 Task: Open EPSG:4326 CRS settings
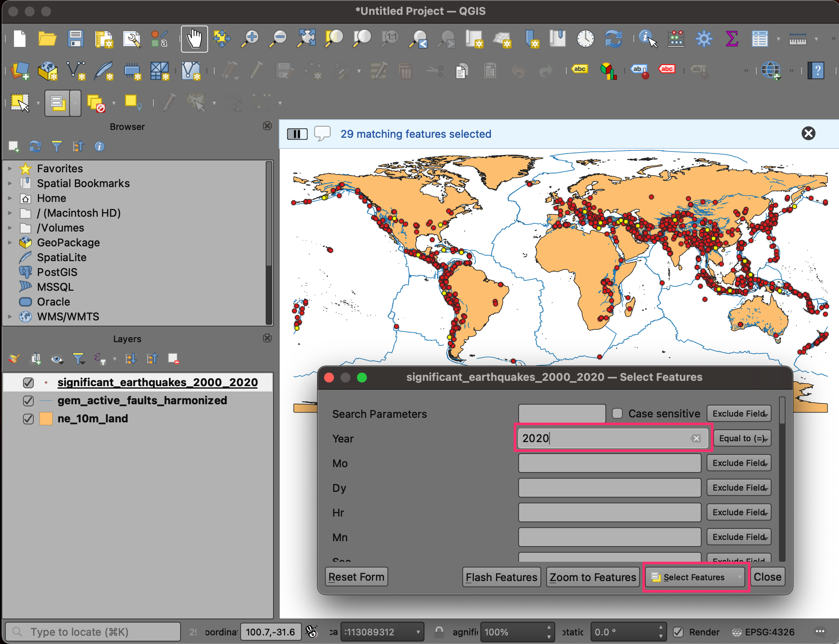pyautogui.click(x=764, y=632)
